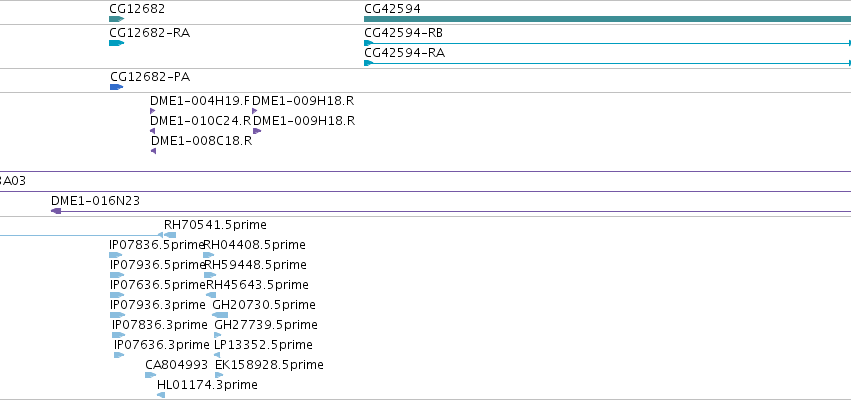
Task: Click the LP13352.5prime EST arrowhead
Action: [217, 355]
